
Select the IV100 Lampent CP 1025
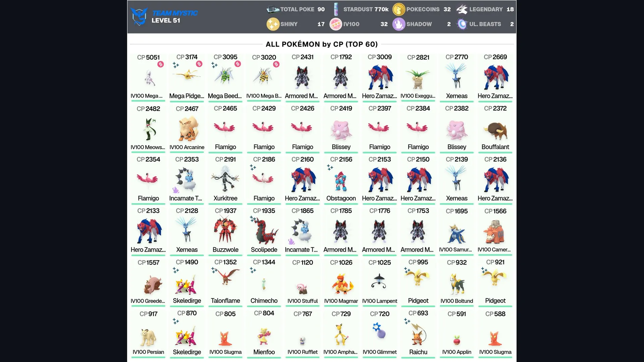(380, 283)
